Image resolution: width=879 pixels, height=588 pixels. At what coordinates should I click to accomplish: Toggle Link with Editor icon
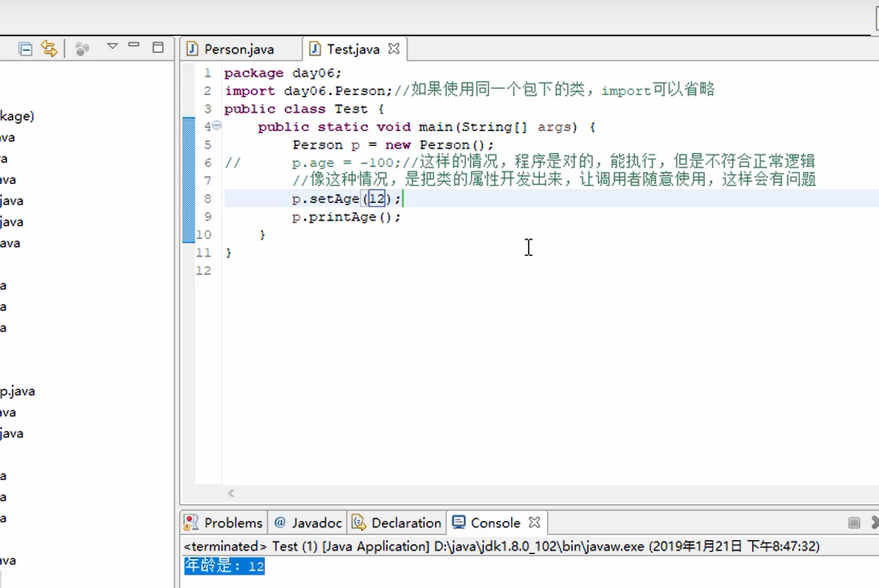(x=49, y=49)
